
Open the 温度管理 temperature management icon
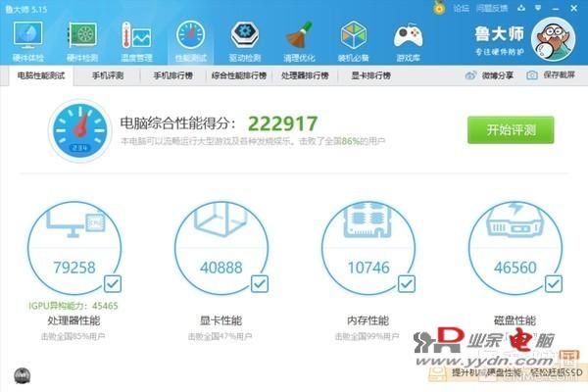coord(136,41)
